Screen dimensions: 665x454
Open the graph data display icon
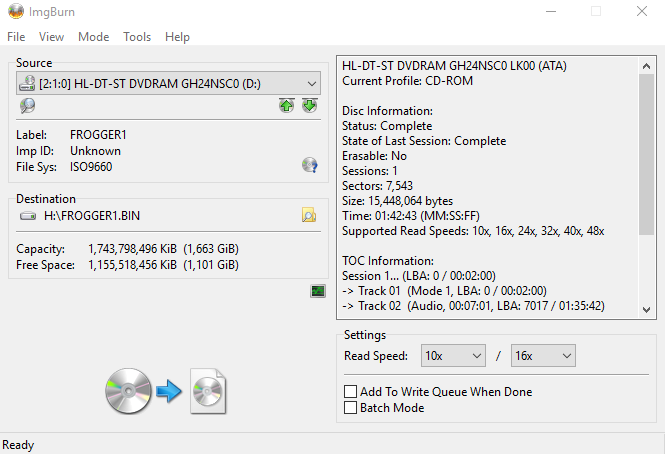click(318, 291)
